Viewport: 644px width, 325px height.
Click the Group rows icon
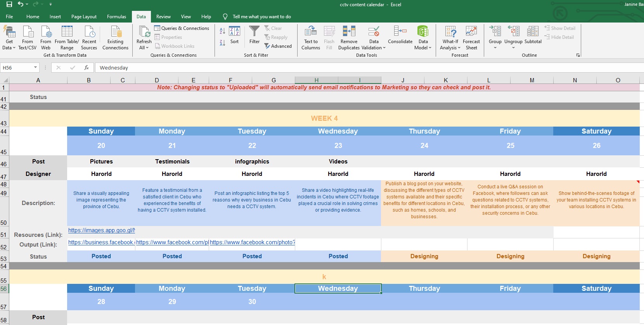click(495, 31)
